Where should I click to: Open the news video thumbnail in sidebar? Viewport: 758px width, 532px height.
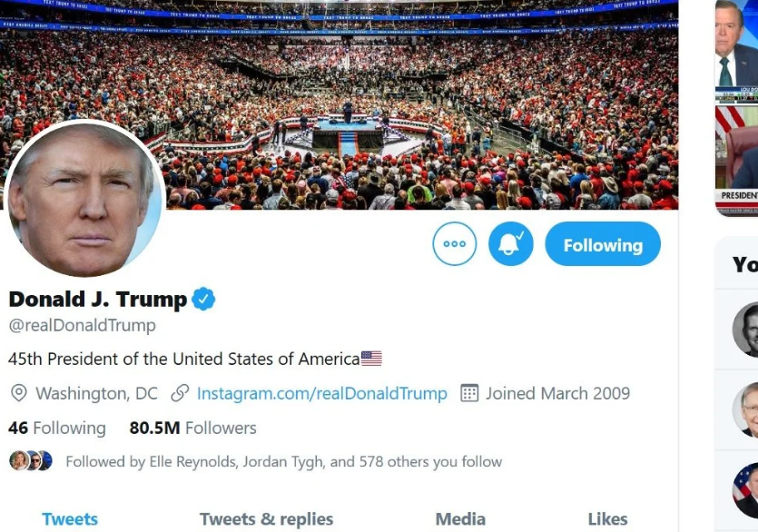[737, 107]
